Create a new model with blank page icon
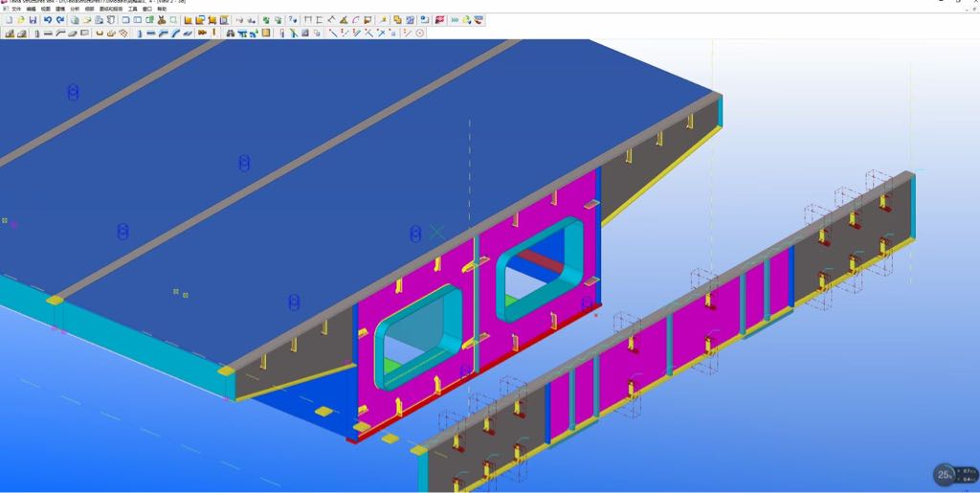 8,20
